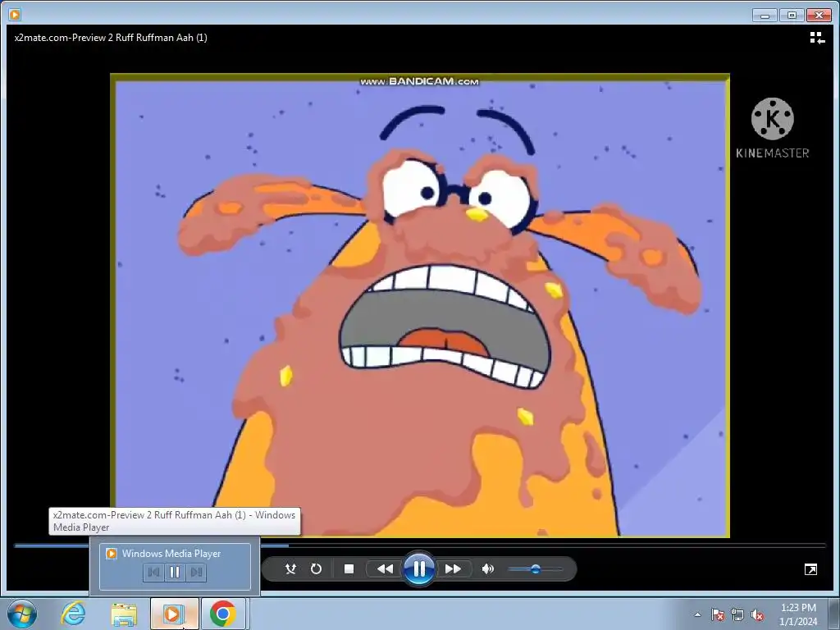The image size is (840, 630).
Task: Click the Show Desktop strip
Action: [x=834, y=614]
